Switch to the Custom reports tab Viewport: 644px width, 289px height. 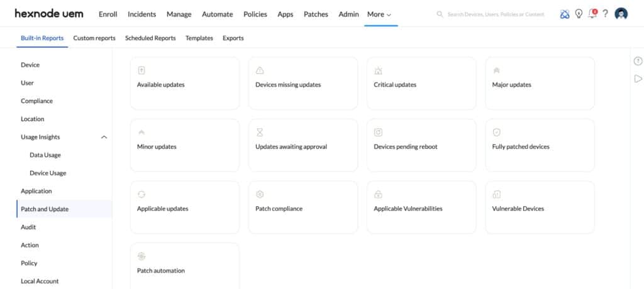pyautogui.click(x=94, y=38)
